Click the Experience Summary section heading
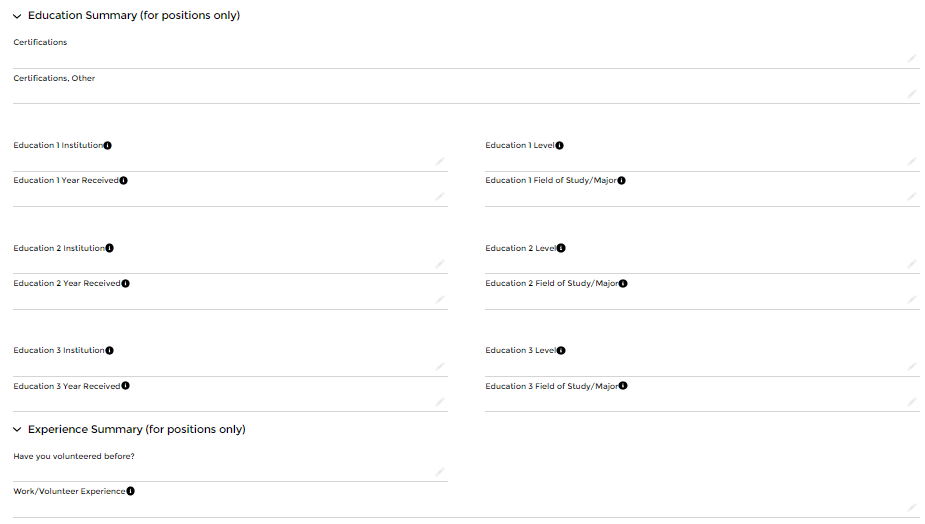Screen dimensions: 925x524 point(136,430)
